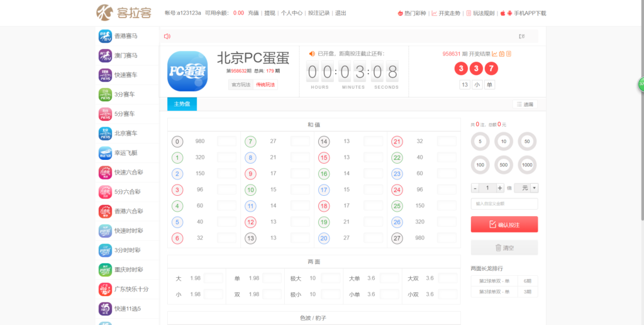The width and height of the screenshot is (644, 325).
Task: Click 确认投注 confirm bet button
Action: (504, 224)
